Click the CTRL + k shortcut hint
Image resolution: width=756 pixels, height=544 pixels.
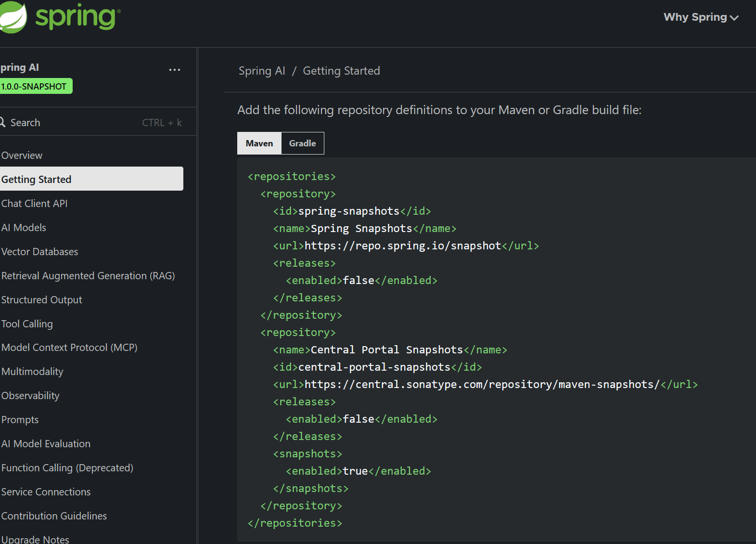tap(162, 123)
